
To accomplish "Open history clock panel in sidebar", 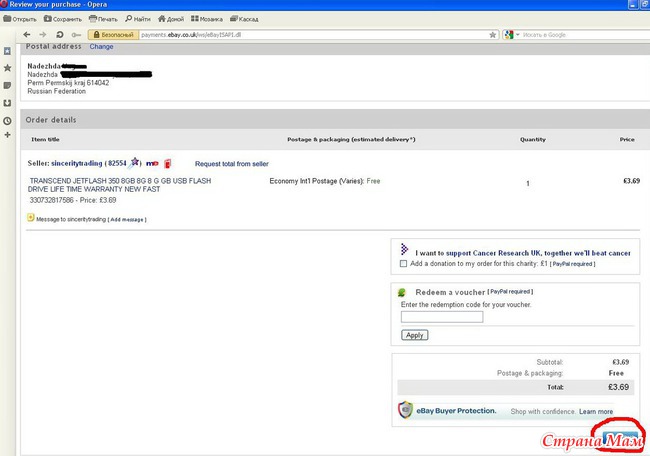I will (7, 121).
